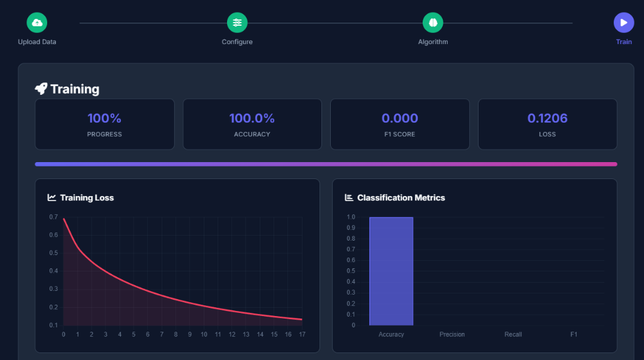Click the Precision label on metrics chart
The width and height of the screenshot is (644, 360).
pyautogui.click(x=452, y=334)
